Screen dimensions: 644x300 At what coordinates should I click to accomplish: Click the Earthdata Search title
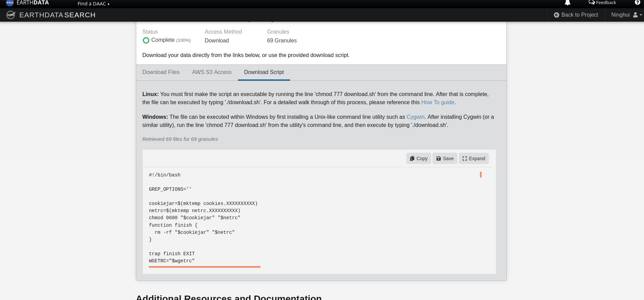(x=57, y=15)
